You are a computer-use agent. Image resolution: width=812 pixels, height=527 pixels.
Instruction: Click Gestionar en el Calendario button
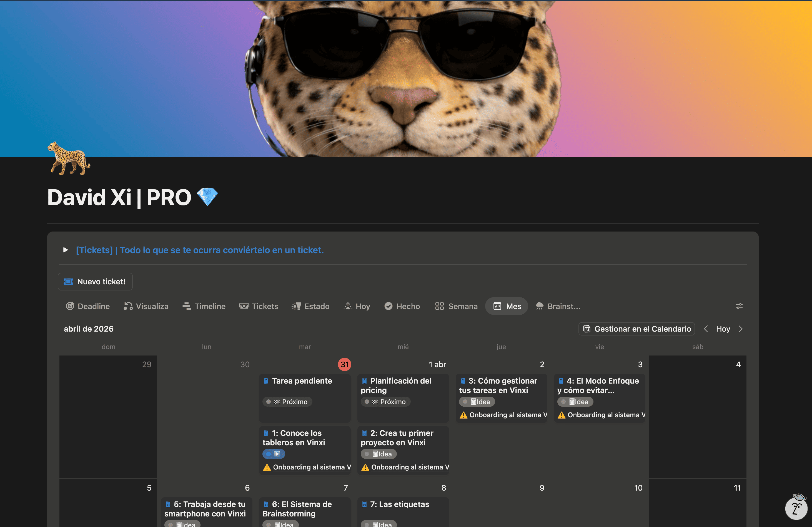(x=637, y=329)
